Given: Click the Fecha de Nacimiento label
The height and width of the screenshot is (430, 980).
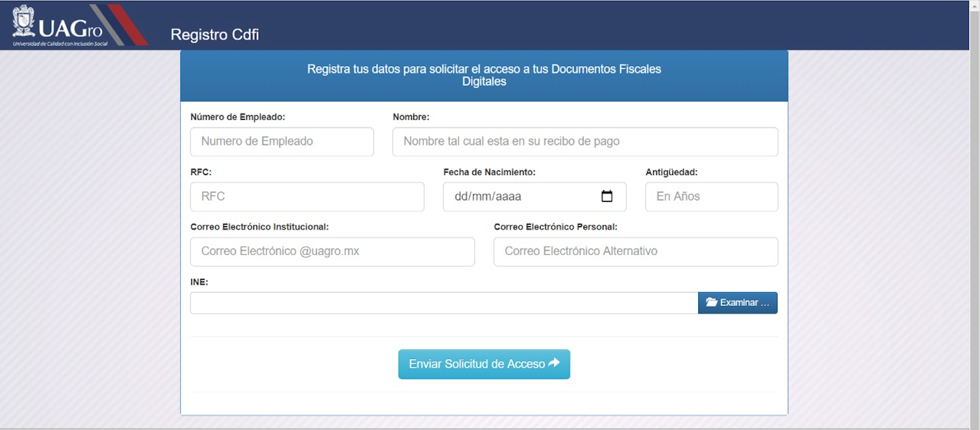Looking at the screenshot, I should (489, 172).
